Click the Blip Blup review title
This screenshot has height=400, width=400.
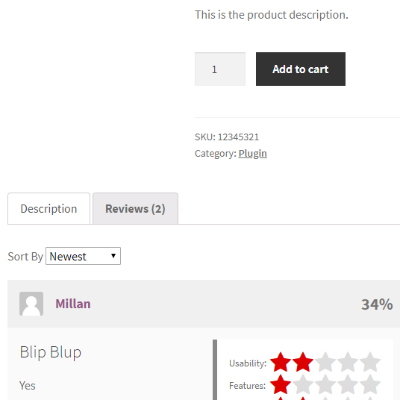pos(51,352)
